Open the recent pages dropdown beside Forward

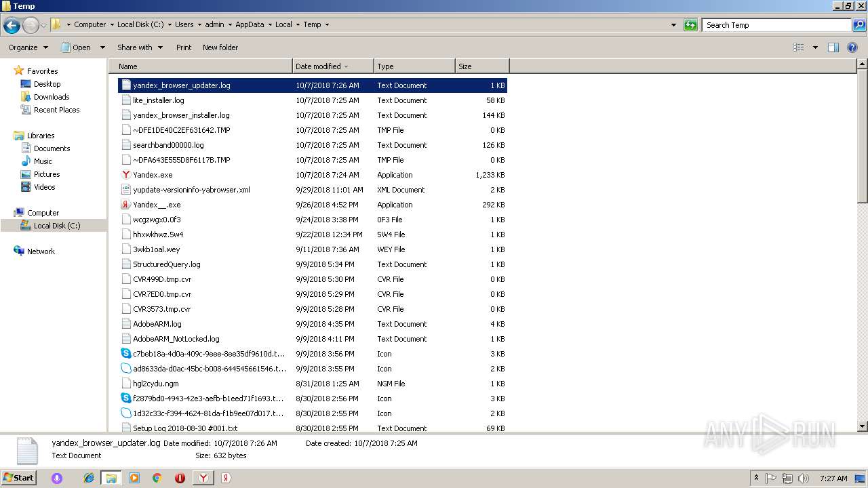point(44,26)
